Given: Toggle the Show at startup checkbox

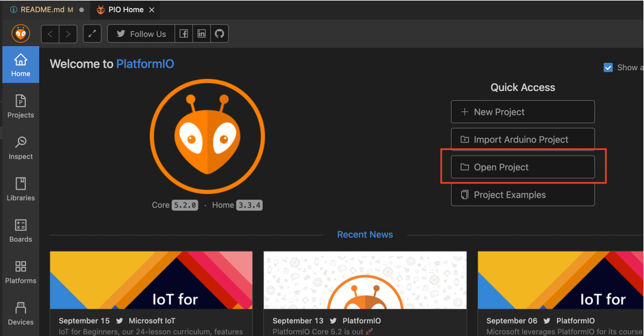Looking at the screenshot, I should coord(608,67).
